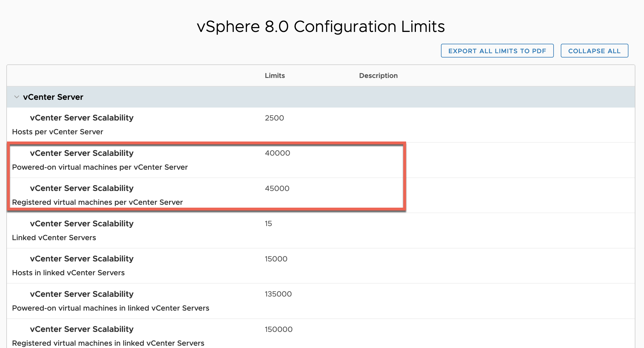644x348 pixels.
Task: Select the Limits column header
Action: 274,76
